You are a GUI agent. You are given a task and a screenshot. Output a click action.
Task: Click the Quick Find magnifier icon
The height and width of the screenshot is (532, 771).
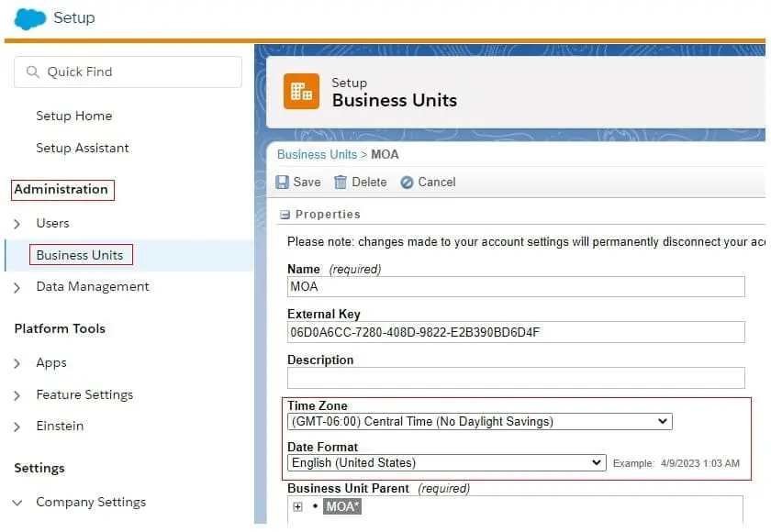coord(33,72)
